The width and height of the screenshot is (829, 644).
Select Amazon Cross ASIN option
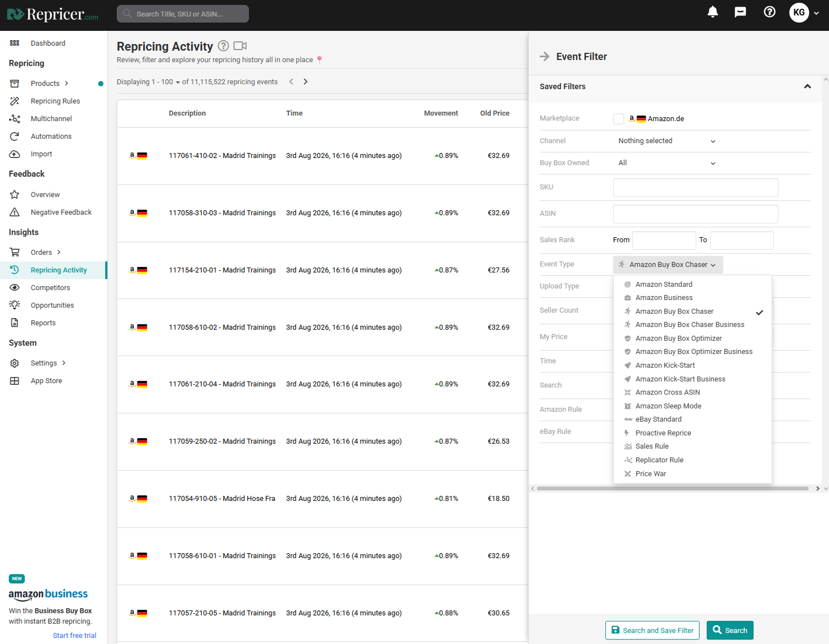coord(692,392)
